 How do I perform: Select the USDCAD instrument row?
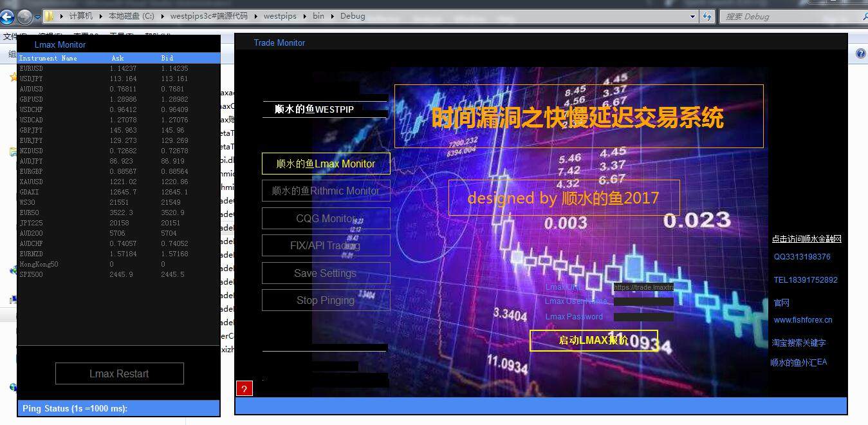tap(119, 120)
